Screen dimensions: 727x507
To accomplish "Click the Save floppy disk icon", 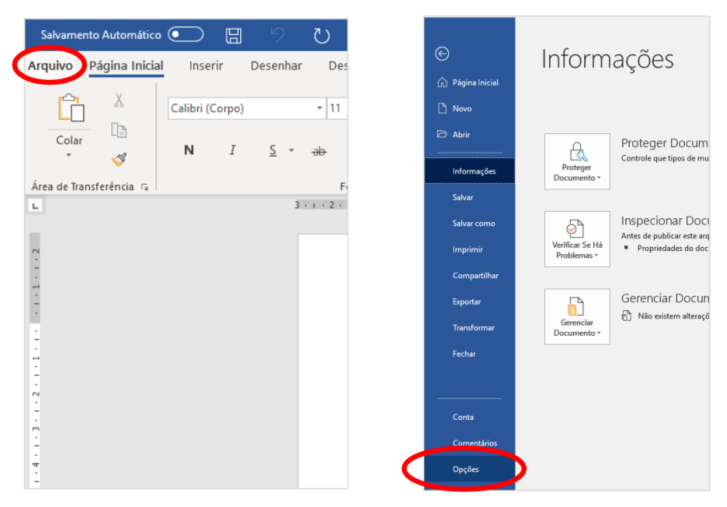I will [233, 36].
